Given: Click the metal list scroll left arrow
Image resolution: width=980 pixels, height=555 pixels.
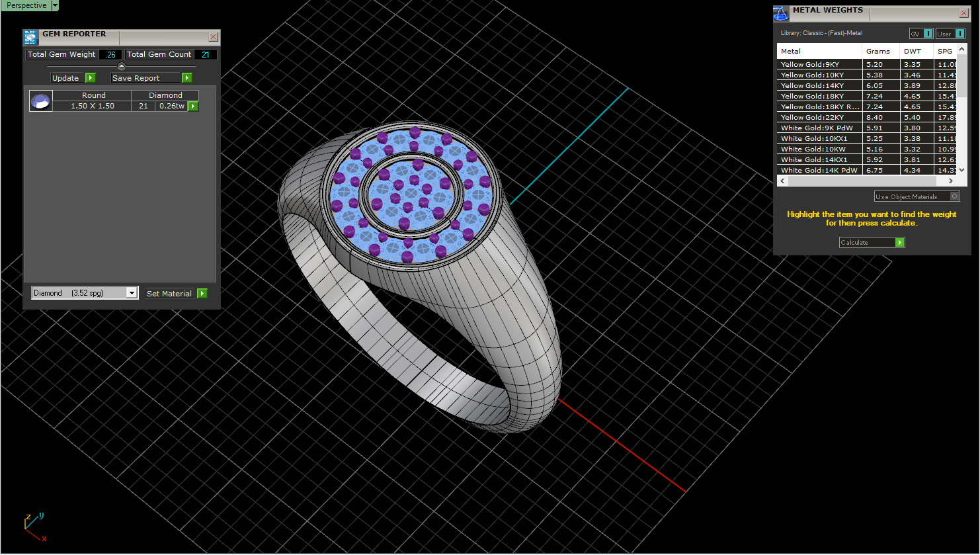Looking at the screenshot, I should [782, 181].
